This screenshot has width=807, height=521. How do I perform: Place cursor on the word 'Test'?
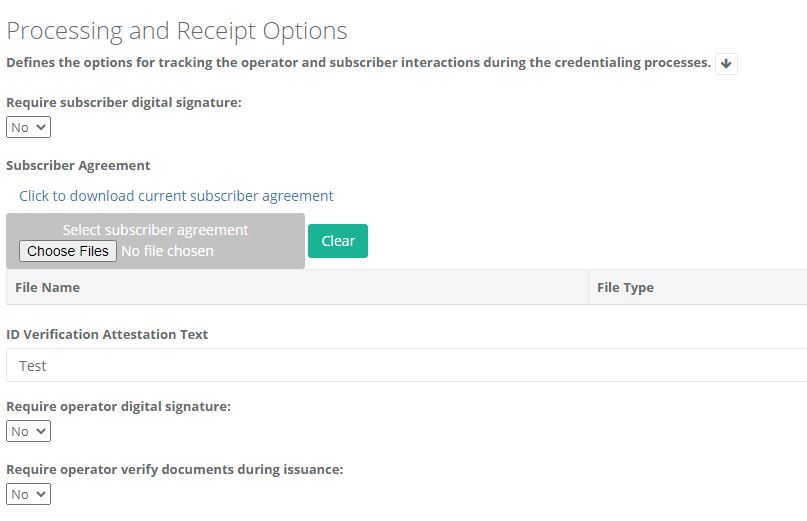pos(32,366)
